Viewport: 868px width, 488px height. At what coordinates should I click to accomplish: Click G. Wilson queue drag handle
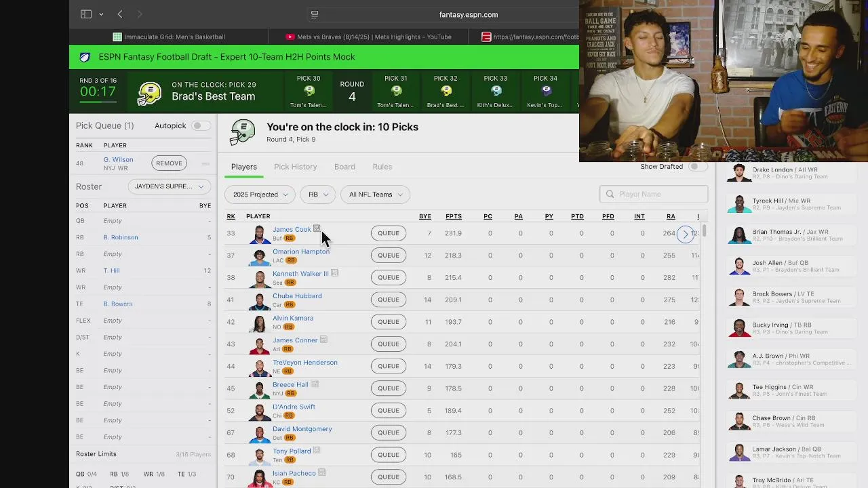tap(205, 163)
